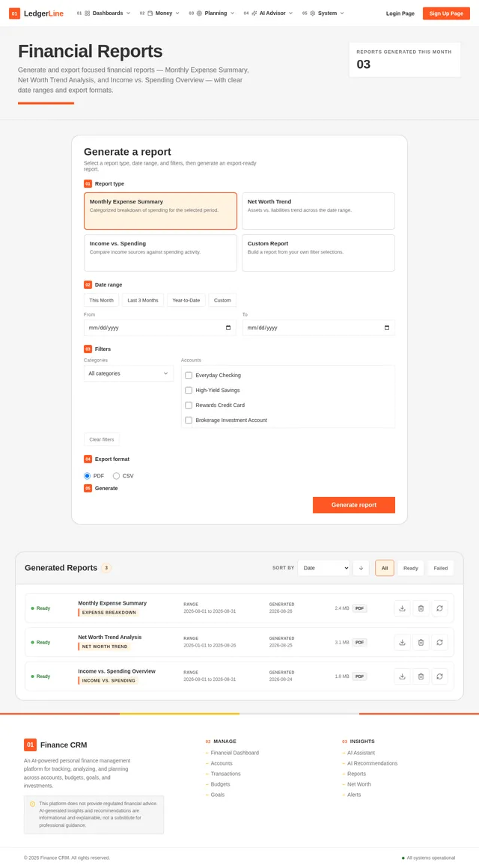Delete the Income vs. Spending Overview report

coord(421,676)
